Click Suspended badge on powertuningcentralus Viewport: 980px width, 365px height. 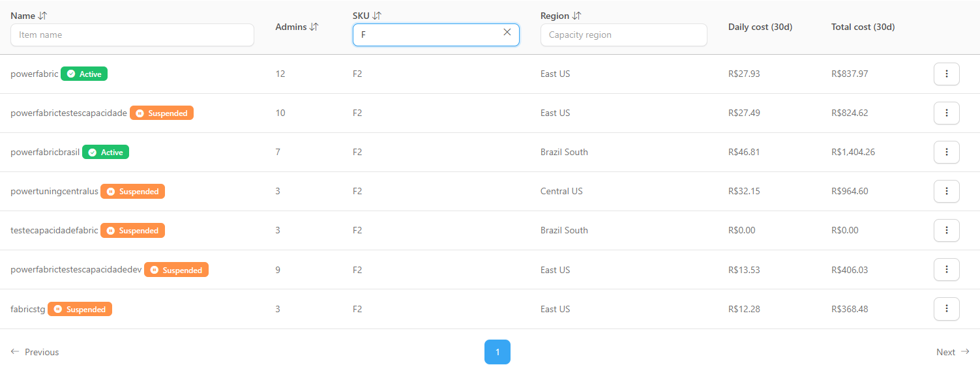pos(133,191)
